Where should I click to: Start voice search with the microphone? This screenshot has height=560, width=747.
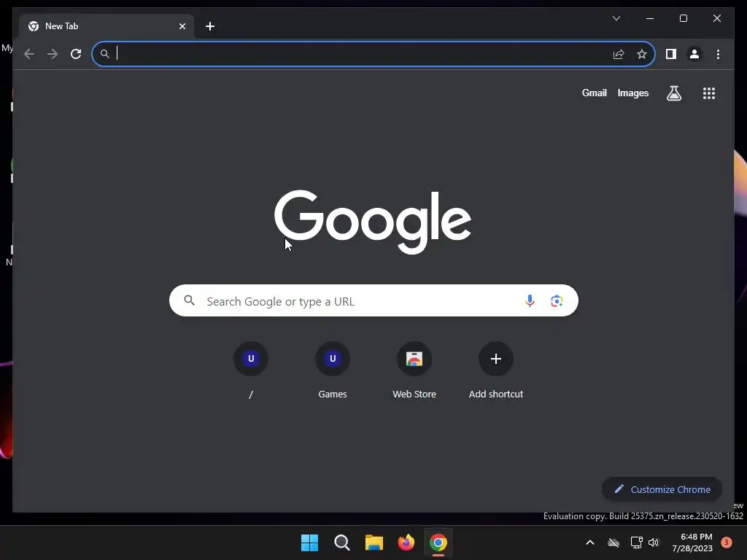pyautogui.click(x=530, y=300)
